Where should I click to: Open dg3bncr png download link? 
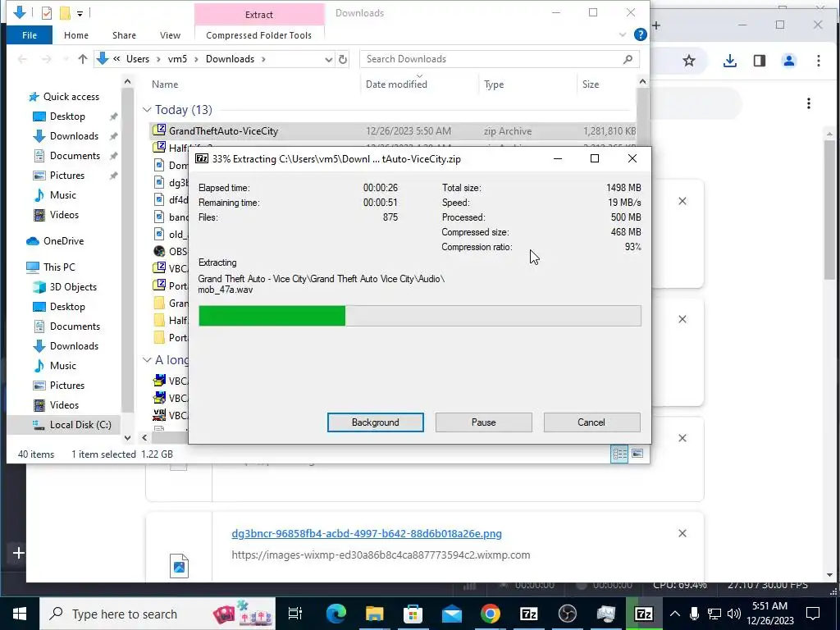[x=367, y=533]
